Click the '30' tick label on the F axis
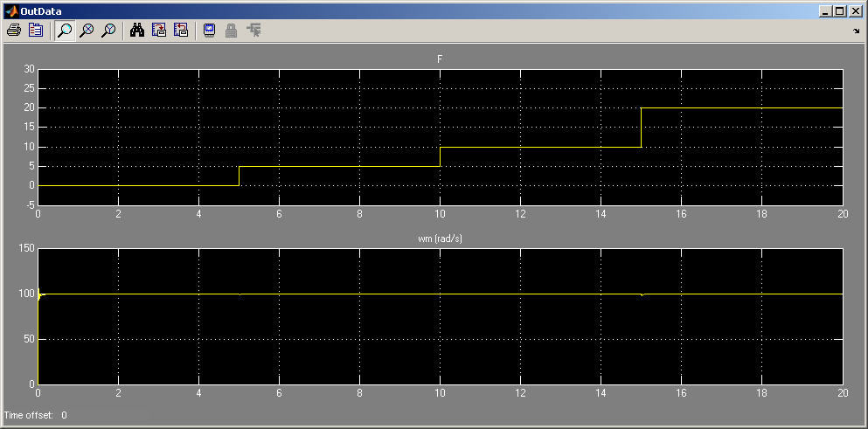The width and height of the screenshot is (868, 429). click(x=30, y=69)
